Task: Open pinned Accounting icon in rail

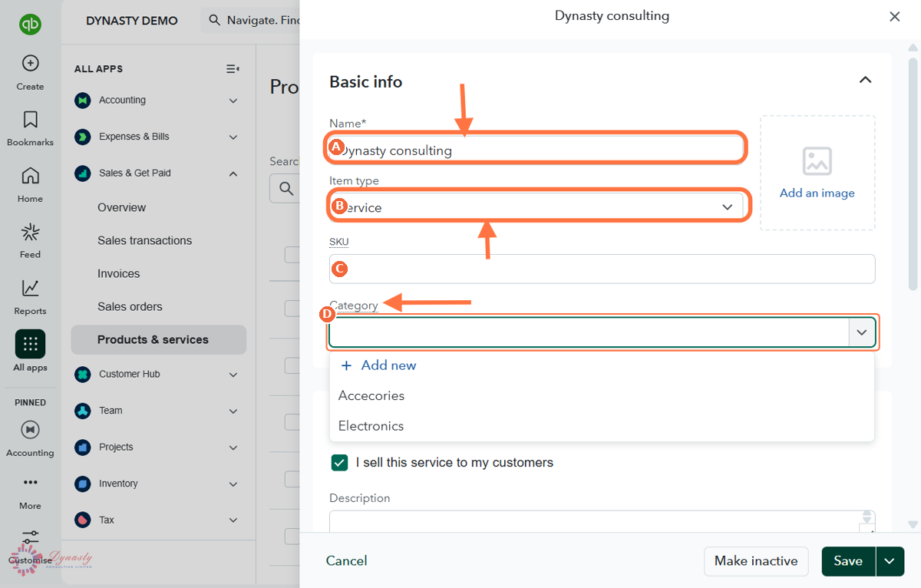Action: point(30,429)
